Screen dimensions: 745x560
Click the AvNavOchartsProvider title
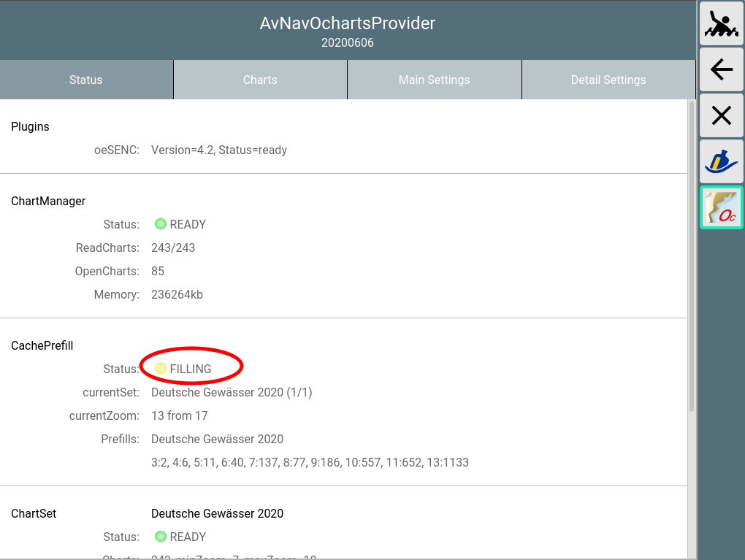(x=348, y=23)
